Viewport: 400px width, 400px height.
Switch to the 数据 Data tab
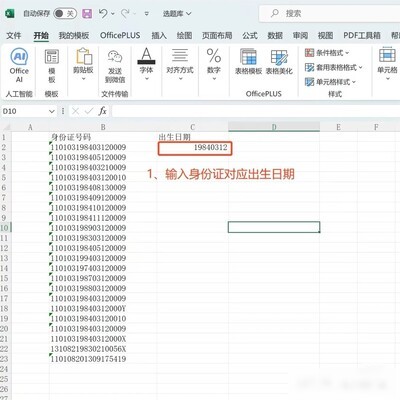(x=275, y=35)
